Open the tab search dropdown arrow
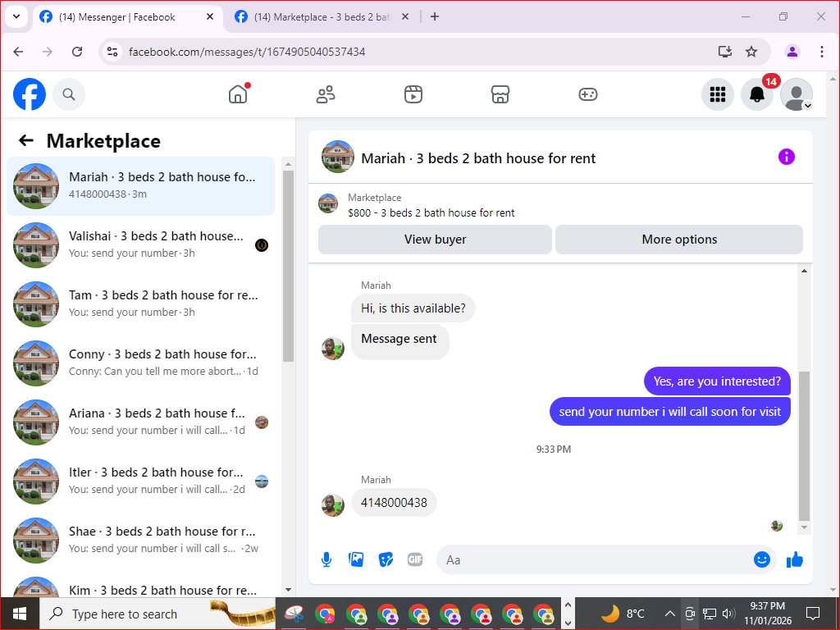This screenshot has height=630, width=840. coord(16,16)
